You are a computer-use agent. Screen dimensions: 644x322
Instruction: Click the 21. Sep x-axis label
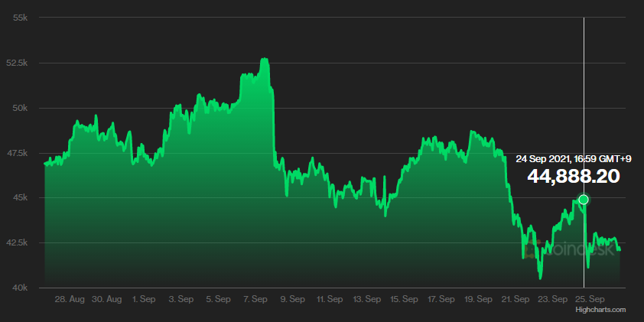(x=515, y=299)
